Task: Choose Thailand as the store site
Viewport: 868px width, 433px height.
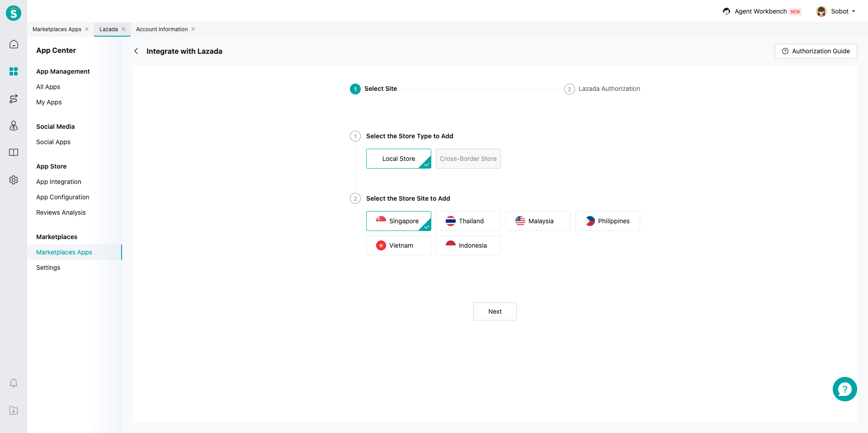Action: (x=468, y=221)
